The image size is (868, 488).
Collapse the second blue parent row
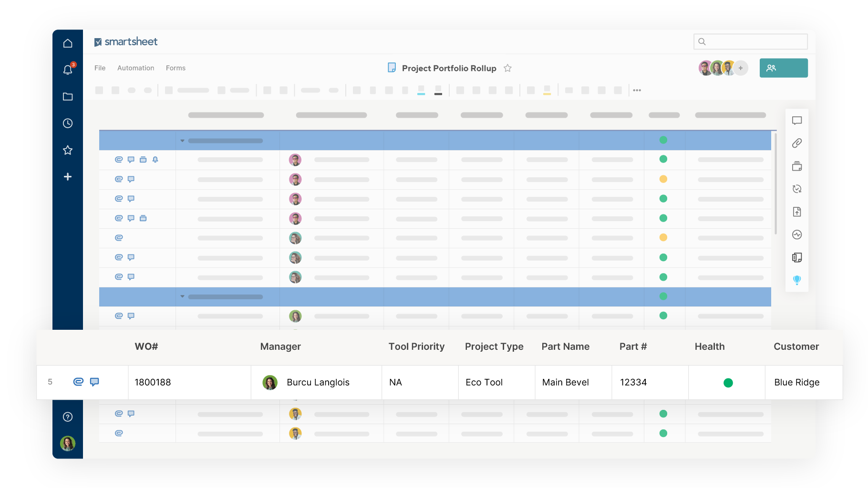(x=182, y=296)
